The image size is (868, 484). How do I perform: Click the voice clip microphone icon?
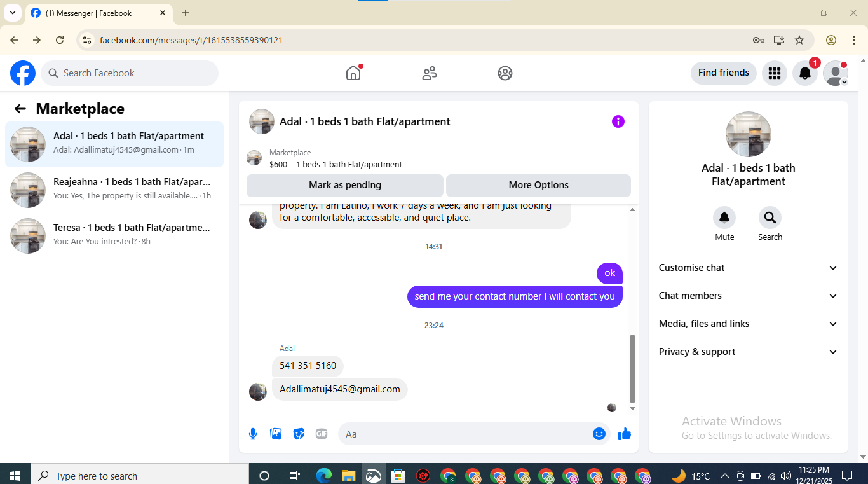pos(253,434)
